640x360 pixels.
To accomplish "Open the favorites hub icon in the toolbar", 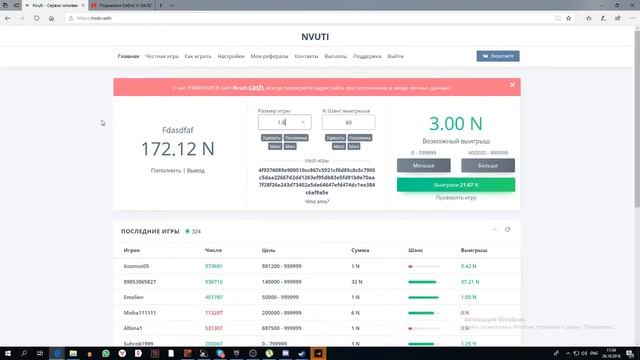I will coord(589,18).
